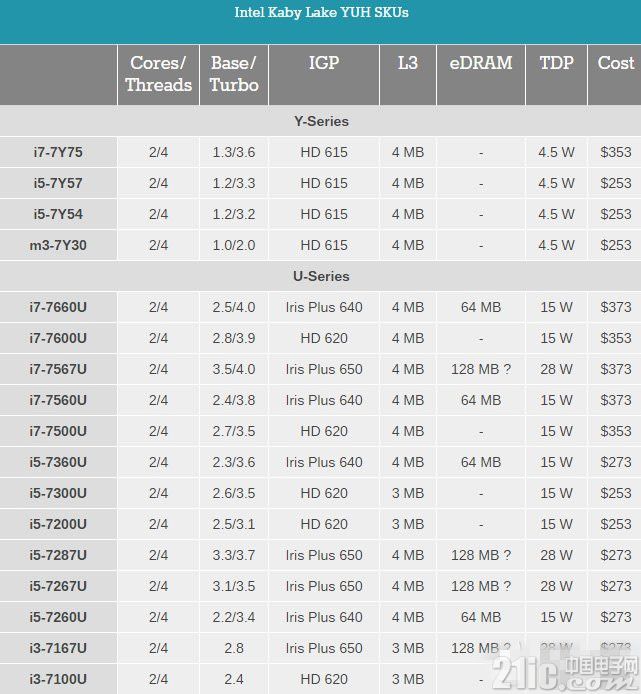Click the i7-7567U 28 W TDP cell

click(556, 369)
